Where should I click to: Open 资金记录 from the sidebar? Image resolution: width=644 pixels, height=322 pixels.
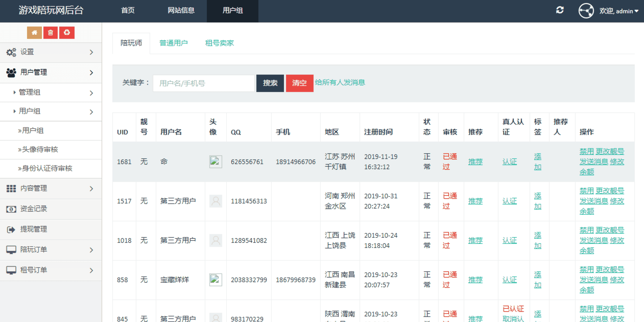pyautogui.click(x=33, y=209)
